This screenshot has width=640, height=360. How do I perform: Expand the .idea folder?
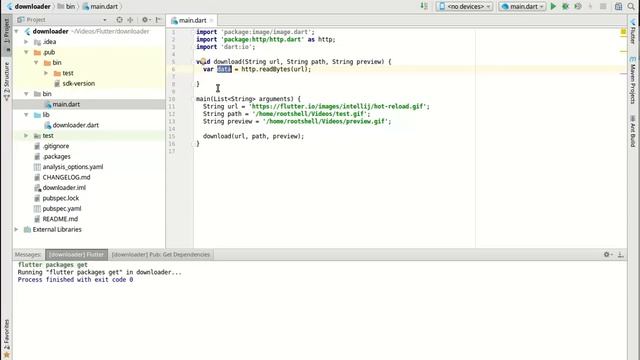click(26, 42)
